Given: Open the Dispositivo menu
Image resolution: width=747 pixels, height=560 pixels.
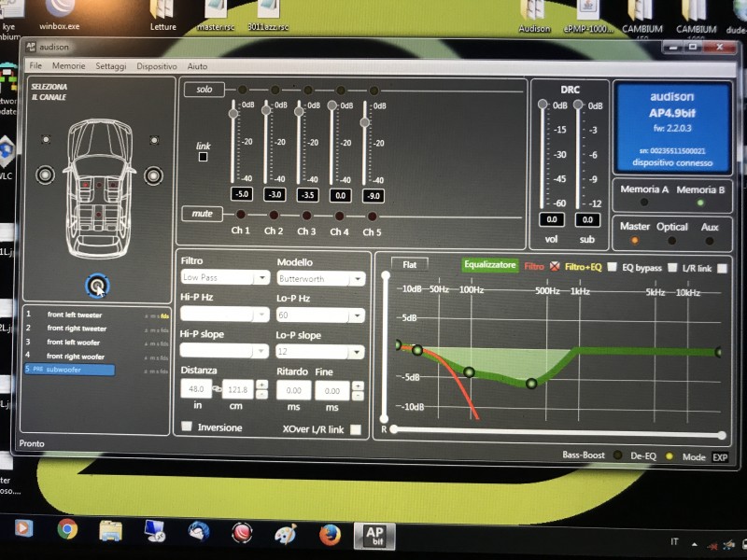Looking at the screenshot, I should [x=156, y=66].
